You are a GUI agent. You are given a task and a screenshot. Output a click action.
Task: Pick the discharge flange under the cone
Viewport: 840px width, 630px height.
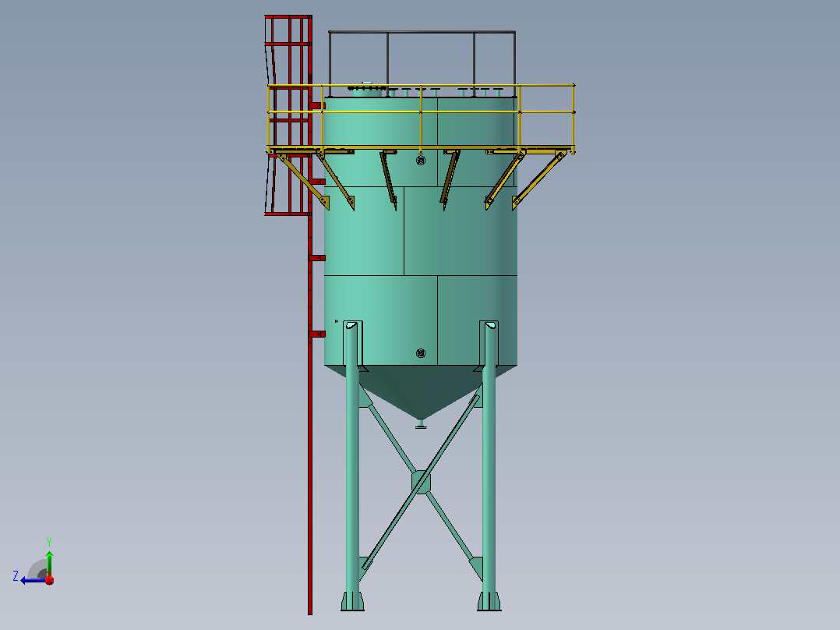pyautogui.click(x=421, y=425)
